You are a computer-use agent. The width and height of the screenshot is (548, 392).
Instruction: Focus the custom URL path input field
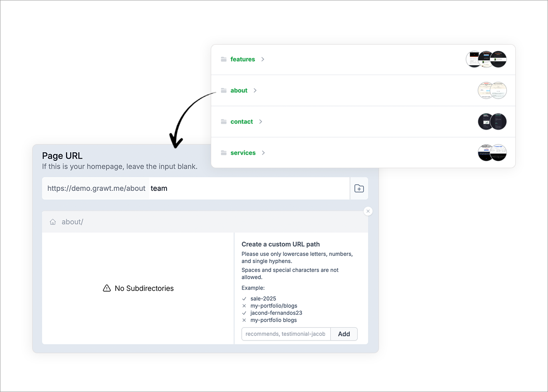click(x=286, y=334)
